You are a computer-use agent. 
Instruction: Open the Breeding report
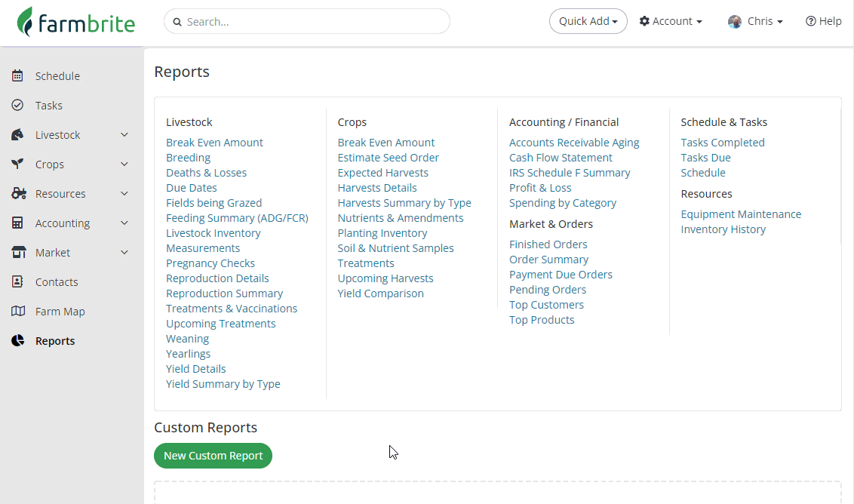[x=188, y=158]
